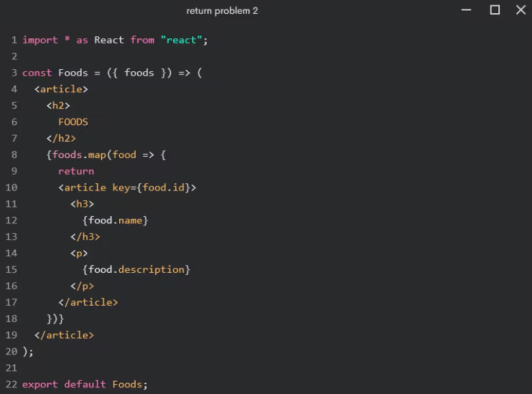Maximize the code window
532x394 pixels.
pos(495,10)
